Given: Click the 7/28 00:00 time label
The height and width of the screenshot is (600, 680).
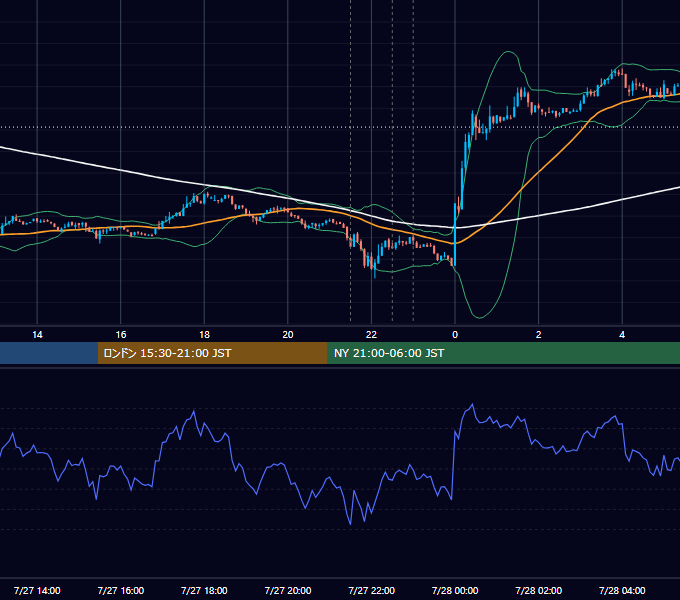Looking at the screenshot, I should point(455,590).
